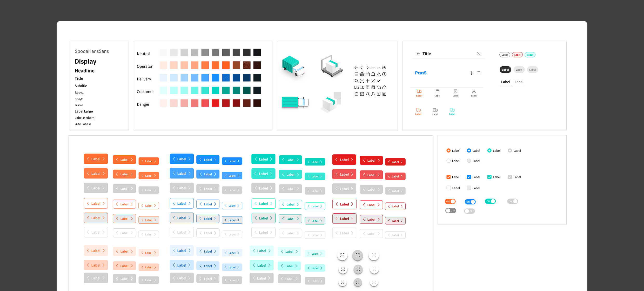Click the red outlined Label pill chip
Viewport: 644px width, 291px height.
(x=517, y=55)
